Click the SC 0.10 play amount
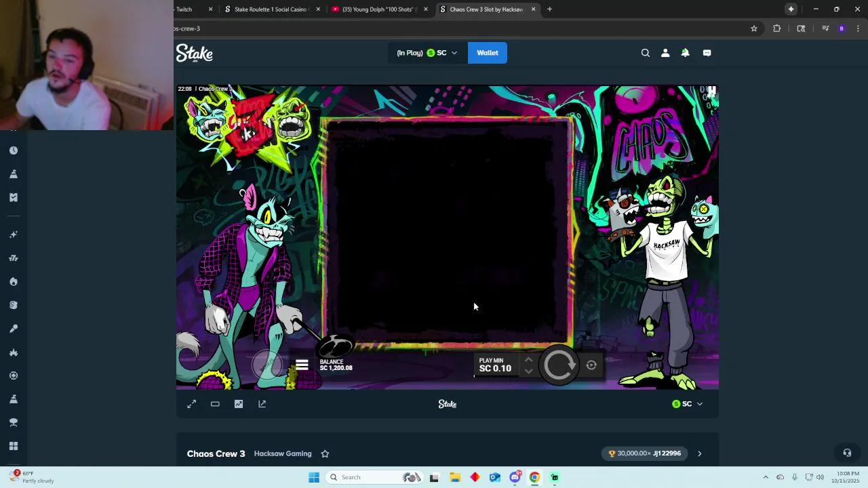 [x=495, y=369]
